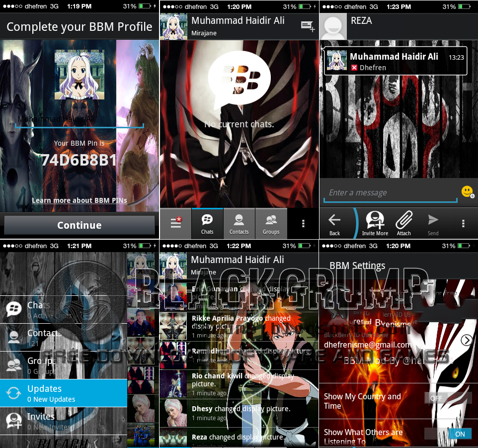Viewport: 478px width, 448px height.
Task: Tap the Attach paperclip icon
Action: (404, 224)
